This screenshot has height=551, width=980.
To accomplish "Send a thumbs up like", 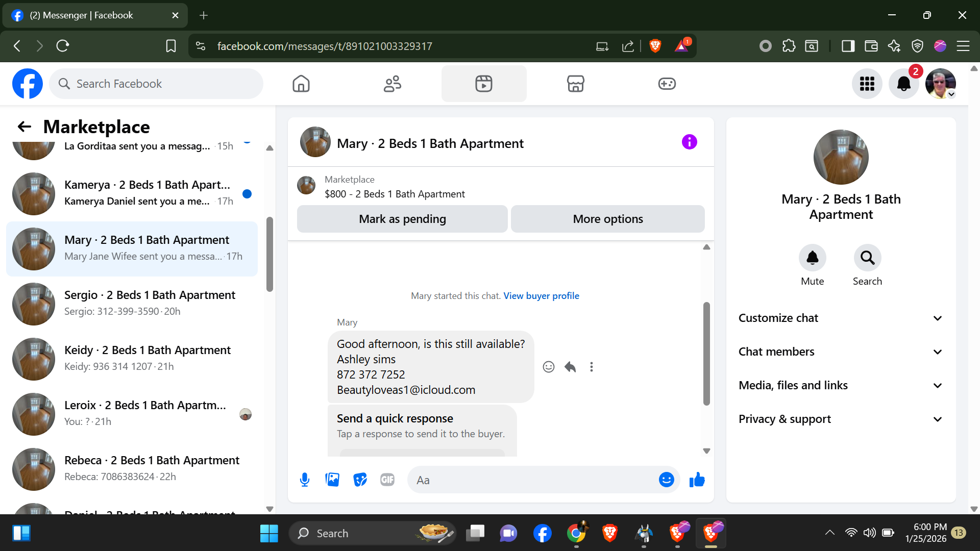I will (x=697, y=480).
